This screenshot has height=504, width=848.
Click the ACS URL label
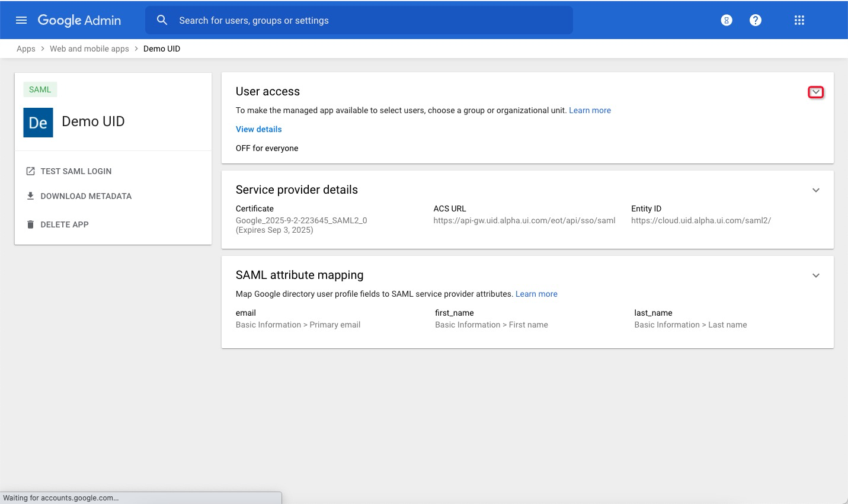pyautogui.click(x=450, y=208)
